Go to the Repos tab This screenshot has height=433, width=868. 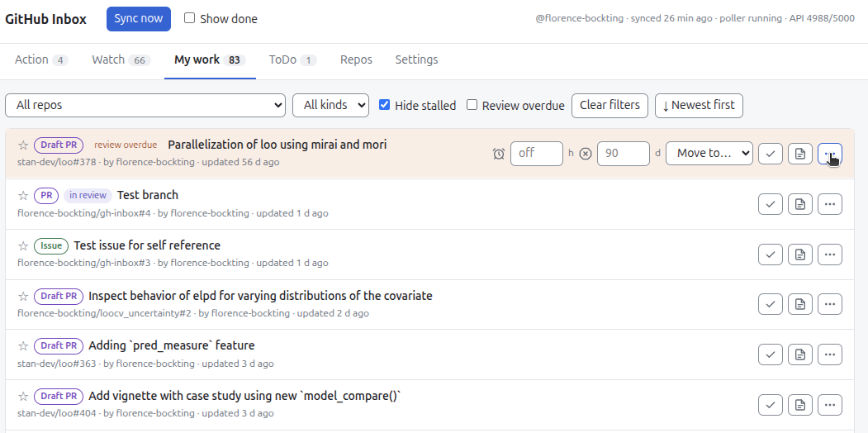point(356,59)
